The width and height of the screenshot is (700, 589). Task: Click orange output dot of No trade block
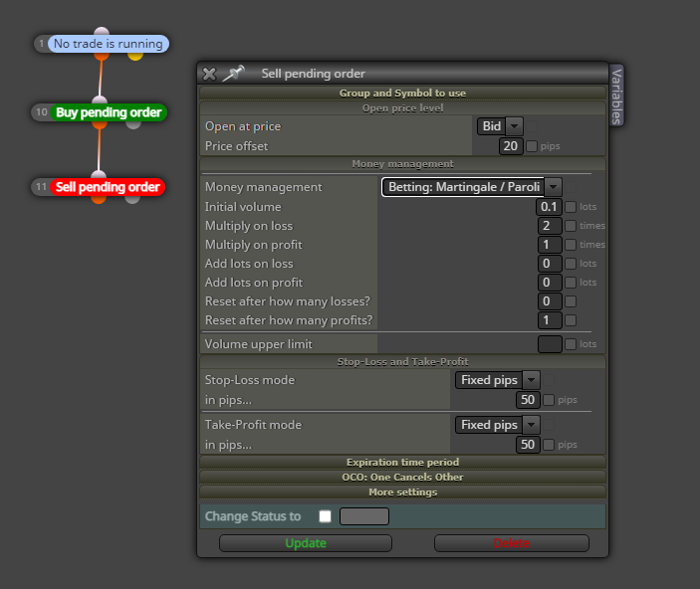coord(102,57)
